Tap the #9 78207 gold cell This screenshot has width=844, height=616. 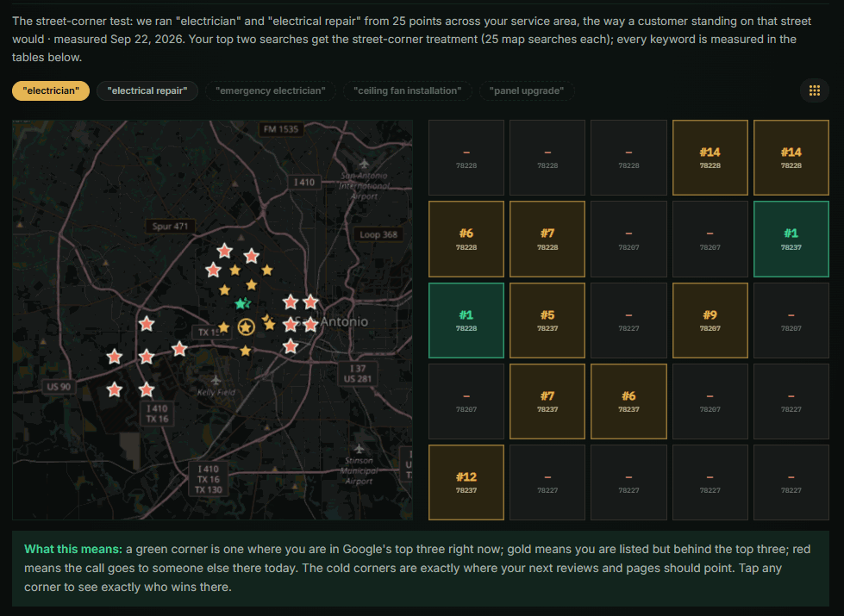coord(710,320)
